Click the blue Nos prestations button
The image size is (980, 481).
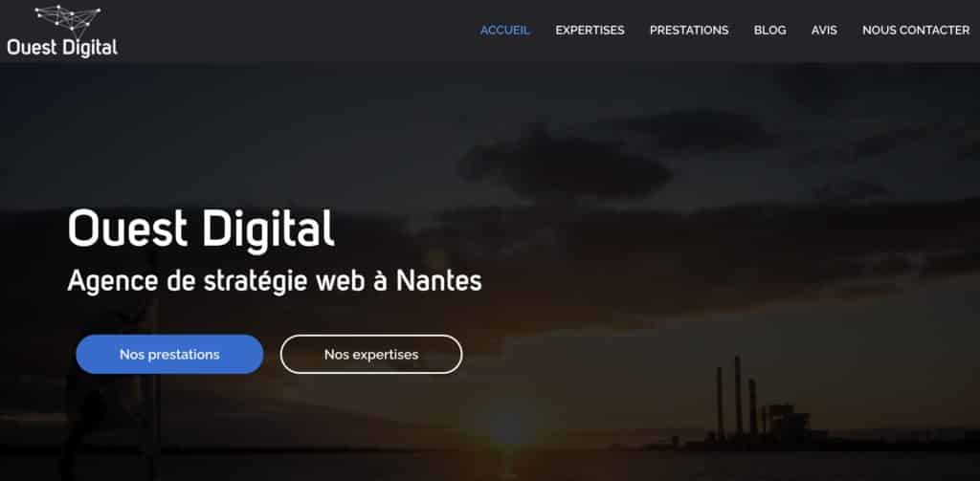tap(169, 354)
